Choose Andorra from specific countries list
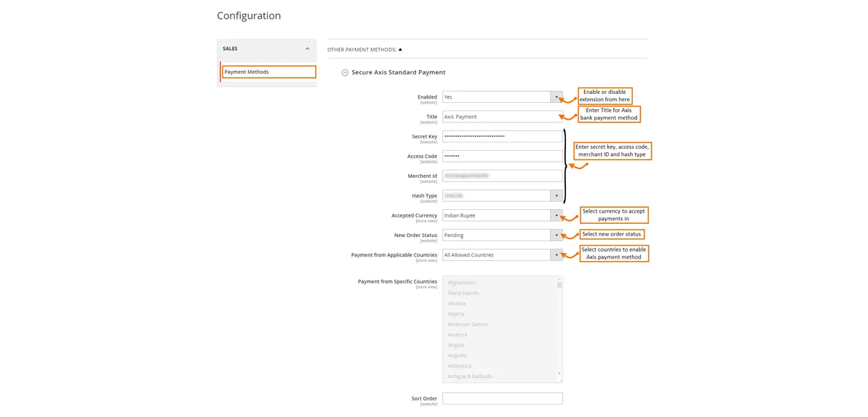The width and height of the screenshot is (868, 417). pyautogui.click(x=457, y=335)
